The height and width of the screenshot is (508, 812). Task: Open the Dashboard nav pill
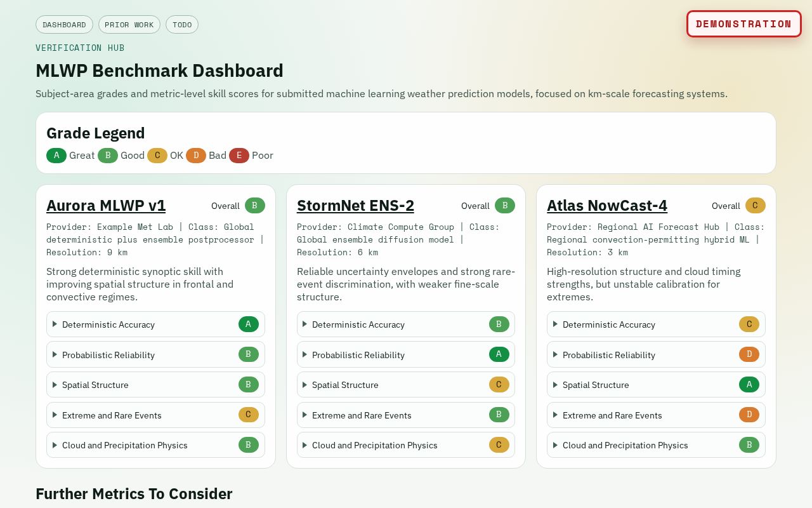pos(64,25)
